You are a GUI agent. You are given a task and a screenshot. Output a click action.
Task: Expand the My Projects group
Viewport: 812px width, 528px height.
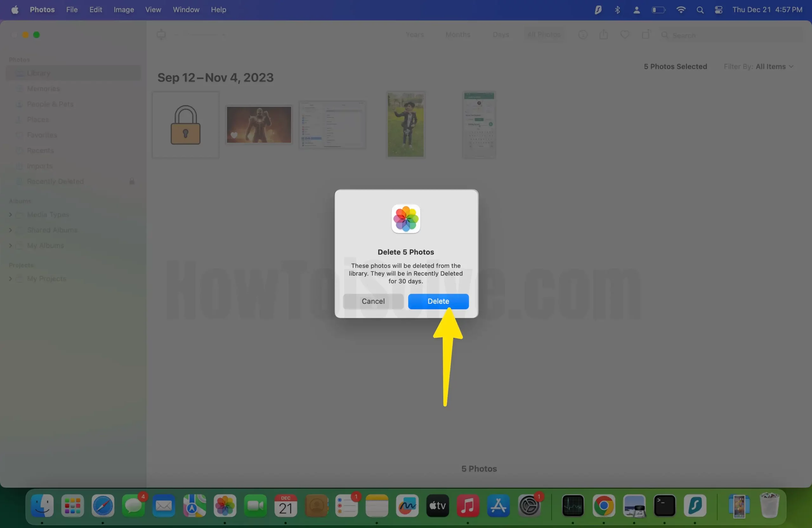tap(10, 279)
